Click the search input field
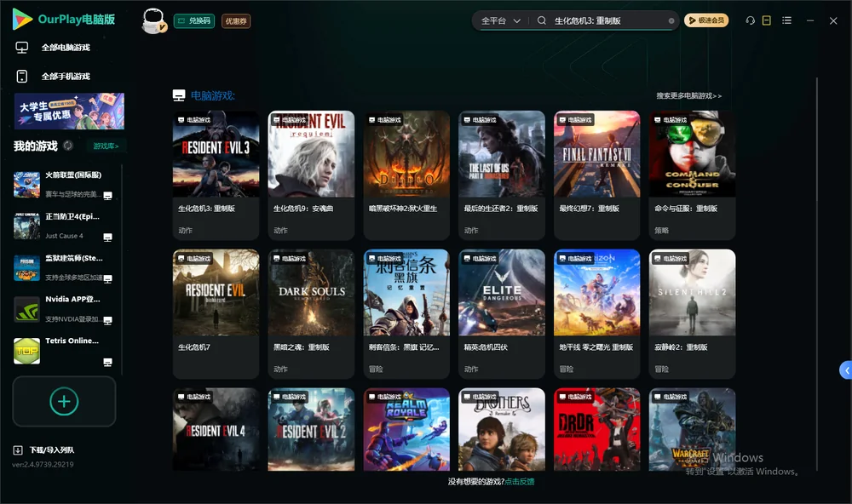This screenshot has height=504, width=852. pyautogui.click(x=610, y=20)
